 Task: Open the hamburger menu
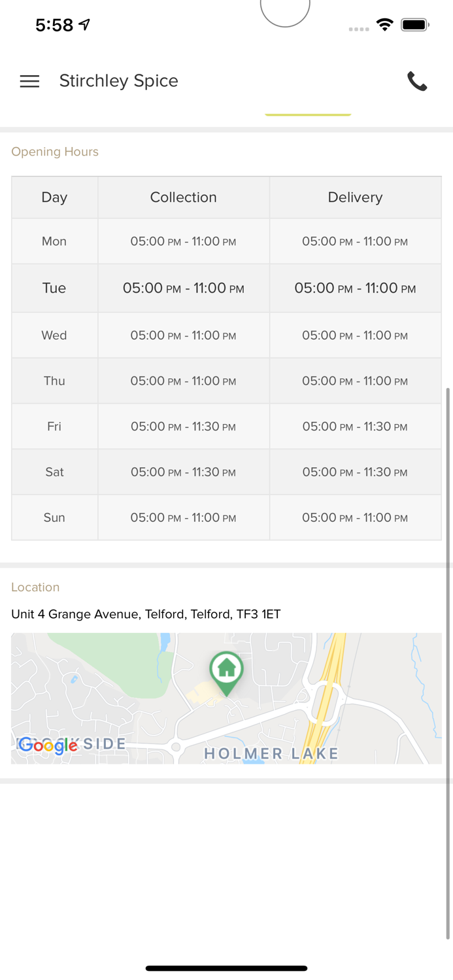tap(29, 81)
